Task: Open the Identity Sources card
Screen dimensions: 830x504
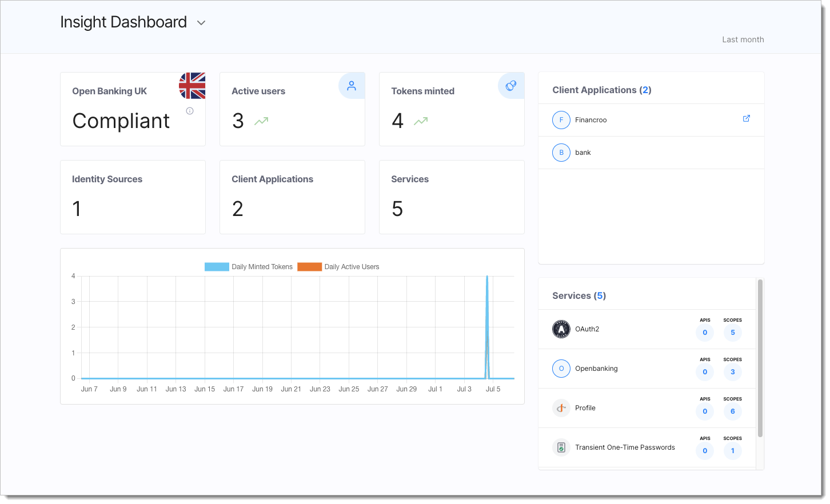Action: click(133, 197)
